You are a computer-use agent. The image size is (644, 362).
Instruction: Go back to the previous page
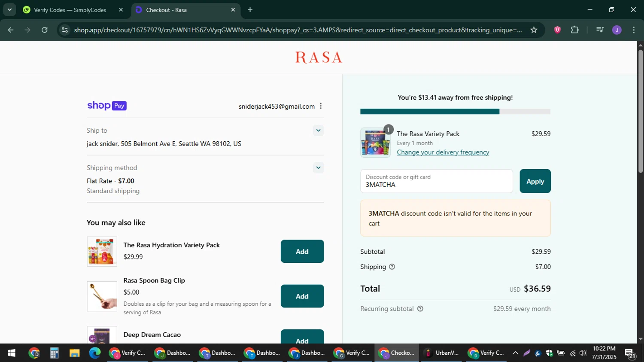pyautogui.click(x=11, y=30)
